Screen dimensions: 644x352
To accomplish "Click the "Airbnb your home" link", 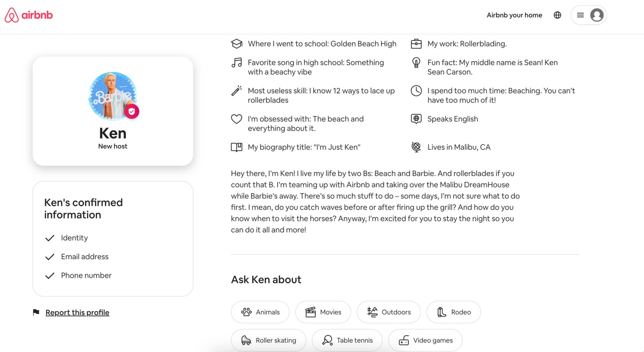I will click(514, 15).
